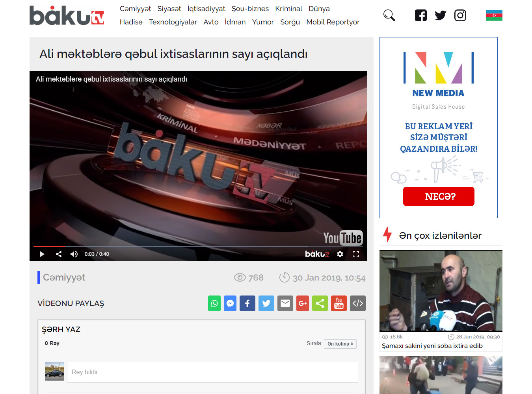Go to Kriminal section
The height and width of the screenshot is (394, 532).
pyautogui.click(x=288, y=9)
